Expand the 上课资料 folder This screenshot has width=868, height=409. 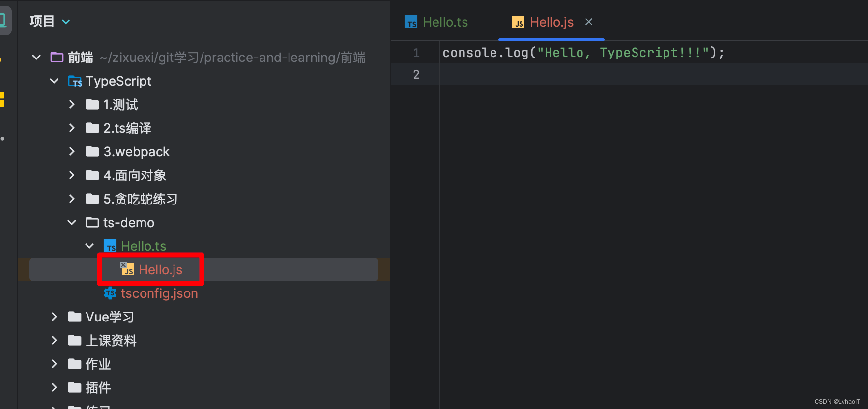click(x=54, y=340)
